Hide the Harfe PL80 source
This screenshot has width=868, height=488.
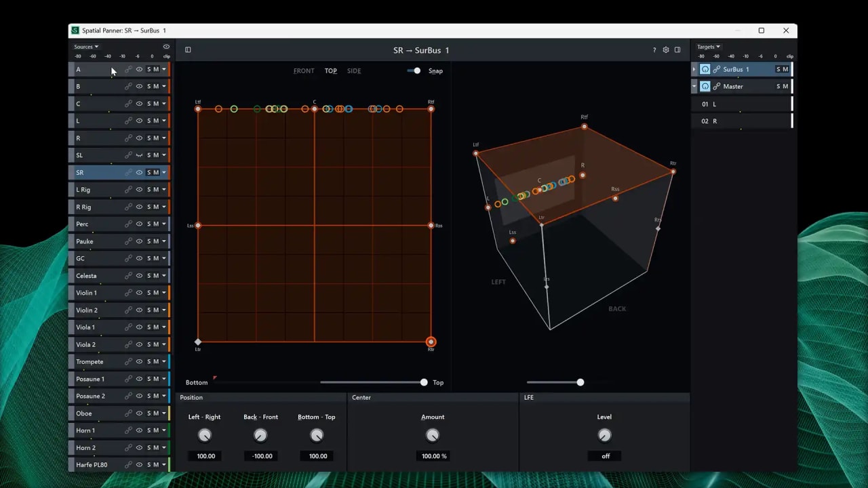pyautogui.click(x=139, y=465)
